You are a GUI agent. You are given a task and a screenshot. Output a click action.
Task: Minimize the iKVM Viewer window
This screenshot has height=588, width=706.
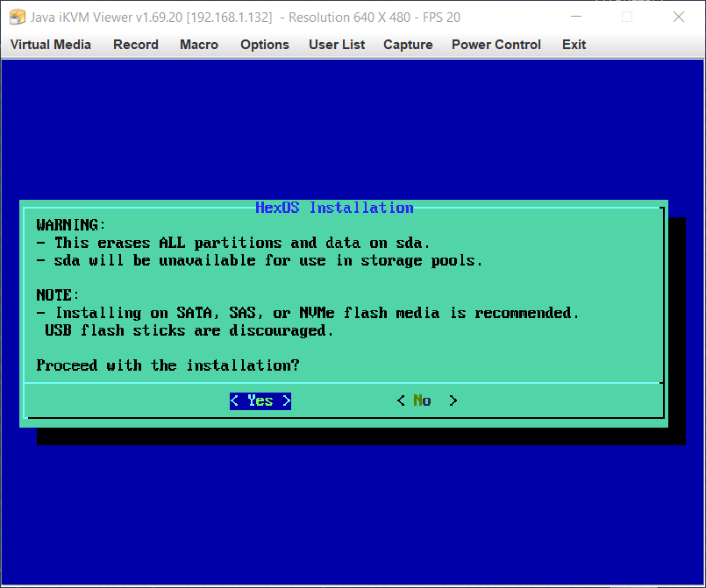click(x=576, y=17)
